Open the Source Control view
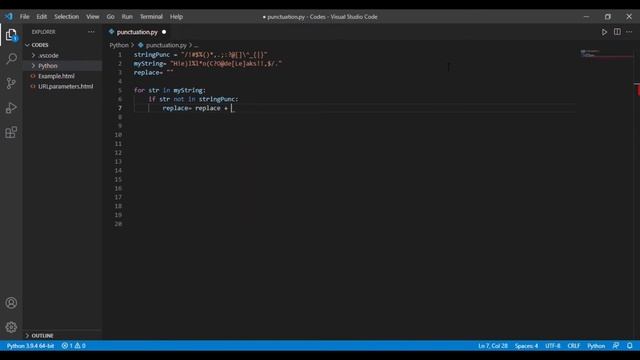 (x=11, y=83)
